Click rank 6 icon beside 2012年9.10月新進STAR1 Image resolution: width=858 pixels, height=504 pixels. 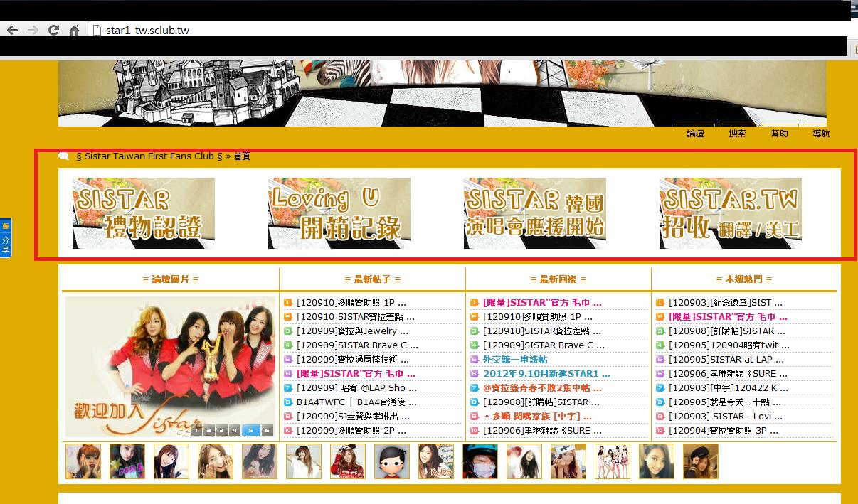[474, 374]
